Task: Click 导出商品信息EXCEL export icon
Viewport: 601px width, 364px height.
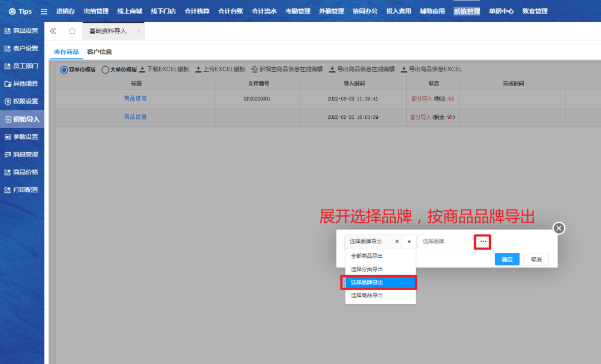Action: point(404,69)
